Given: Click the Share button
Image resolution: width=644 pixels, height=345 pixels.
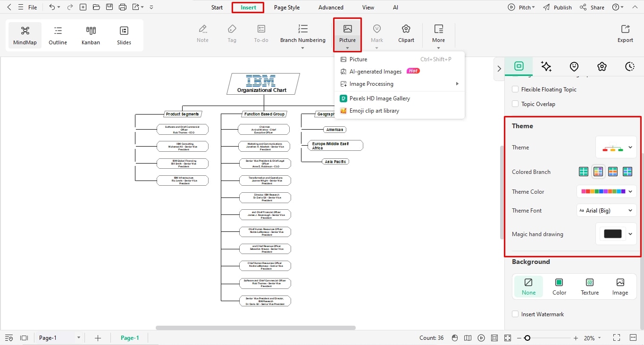Looking at the screenshot, I should [x=592, y=8].
